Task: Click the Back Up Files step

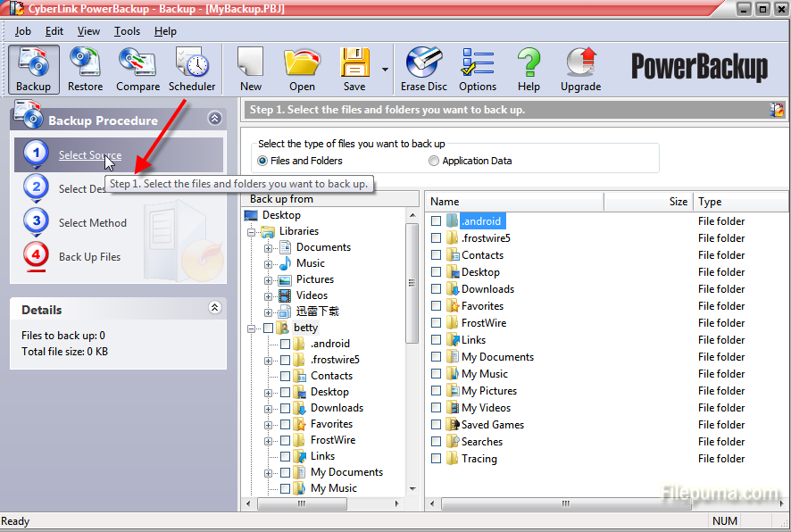Action: pyautogui.click(x=89, y=257)
